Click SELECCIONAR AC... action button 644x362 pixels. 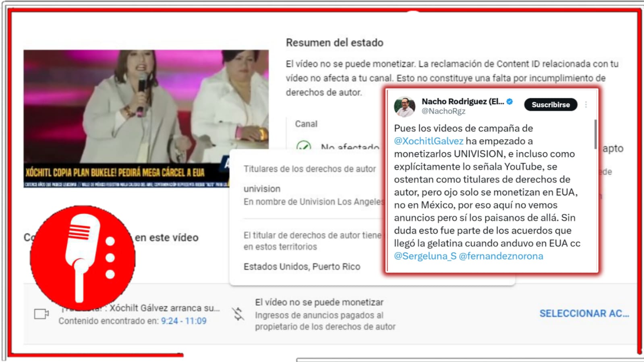(x=584, y=314)
